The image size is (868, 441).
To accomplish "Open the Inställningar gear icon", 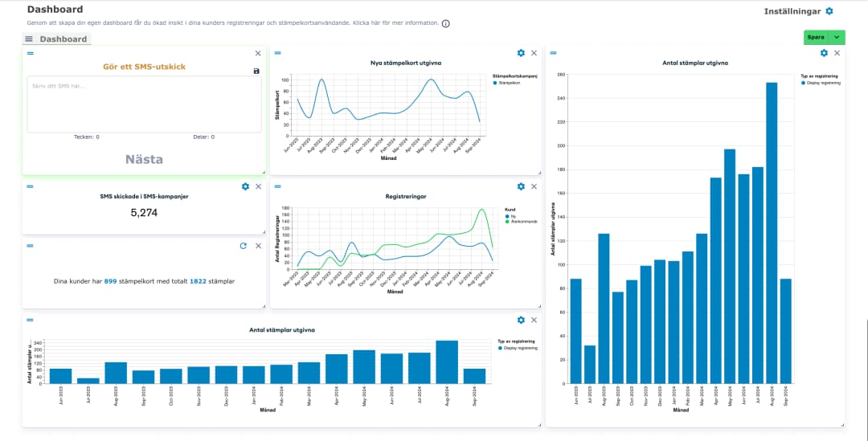I will (829, 11).
